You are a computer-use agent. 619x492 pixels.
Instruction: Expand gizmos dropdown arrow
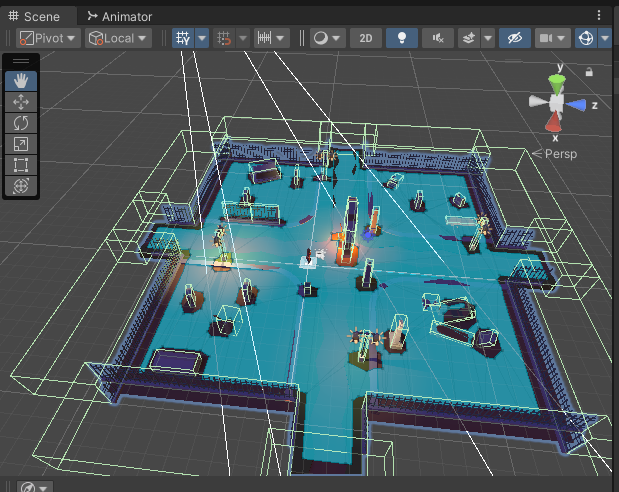click(x=605, y=38)
